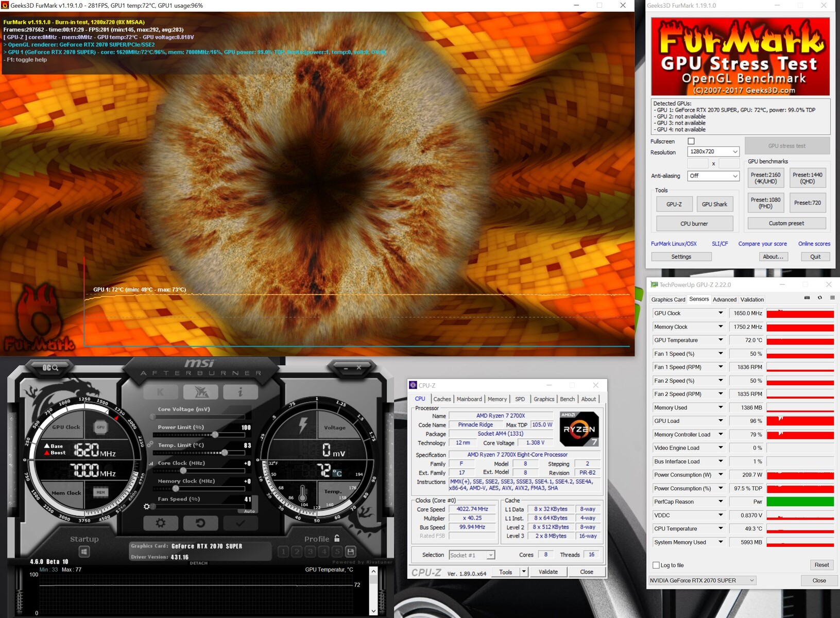Expand PerfCap Reason sensor dropdown
The height and width of the screenshot is (618, 840).
coord(721,502)
